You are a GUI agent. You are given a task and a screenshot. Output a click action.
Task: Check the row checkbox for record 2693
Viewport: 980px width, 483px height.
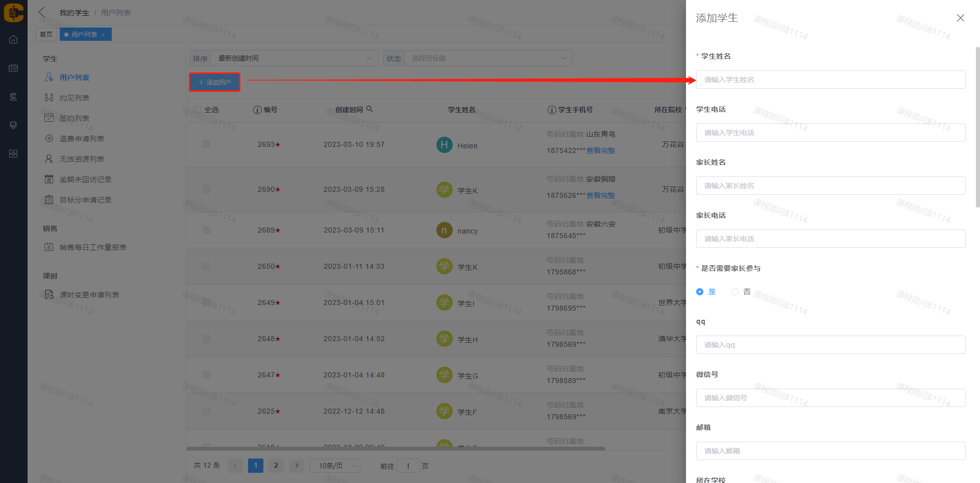tap(207, 144)
